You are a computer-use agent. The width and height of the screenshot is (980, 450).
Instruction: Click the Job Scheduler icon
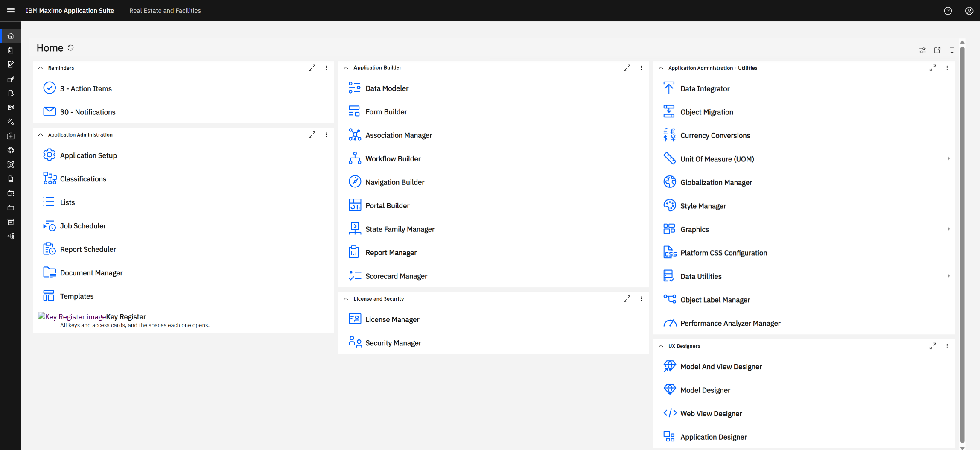50,226
